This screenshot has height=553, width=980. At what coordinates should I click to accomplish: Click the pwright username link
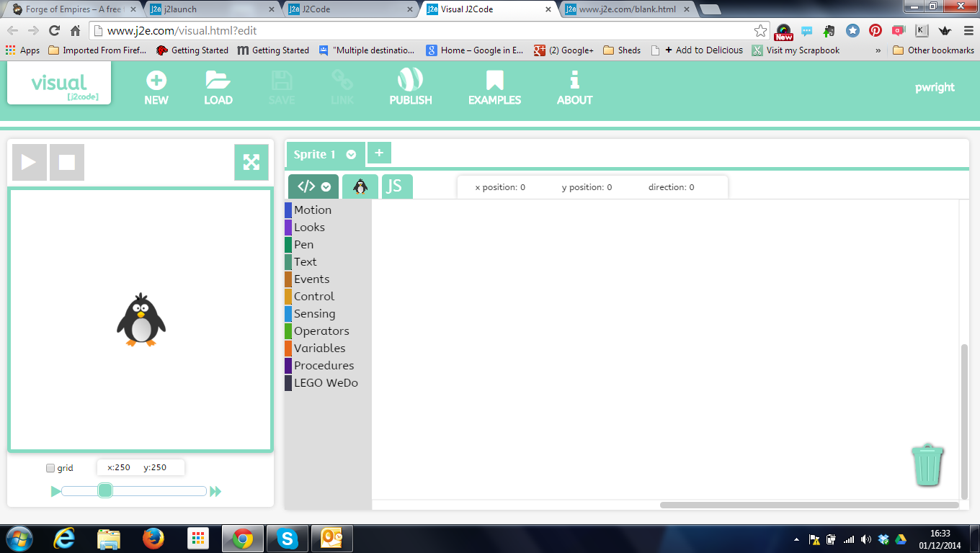point(935,87)
